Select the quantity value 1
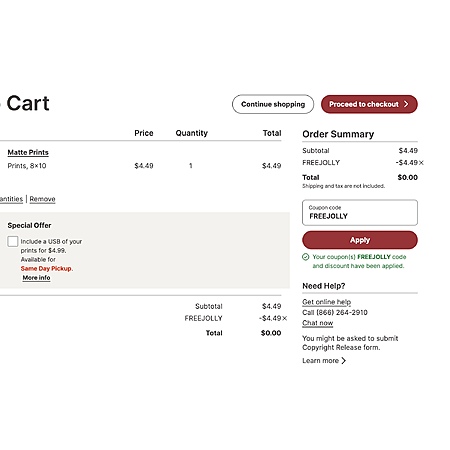450x450 pixels. [x=191, y=166]
